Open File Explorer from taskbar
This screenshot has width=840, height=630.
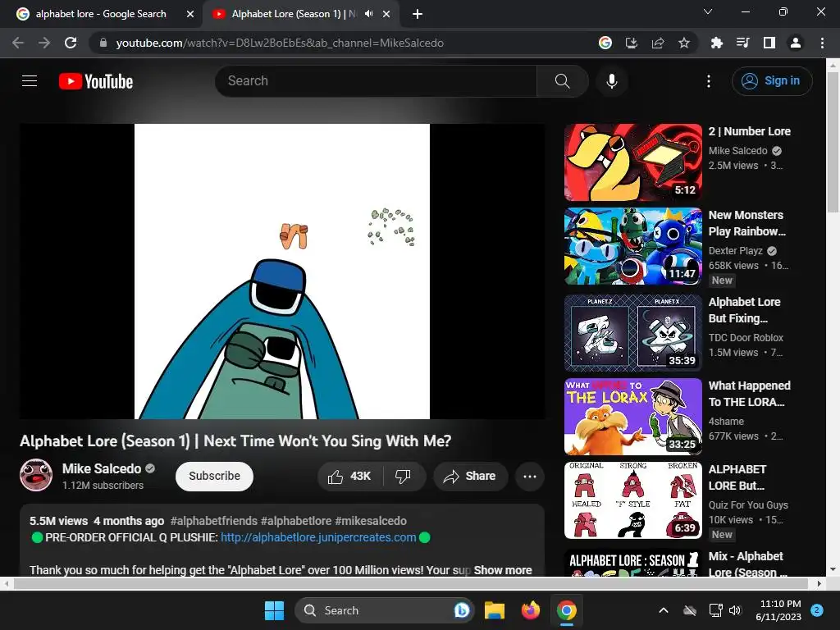click(x=495, y=610)
